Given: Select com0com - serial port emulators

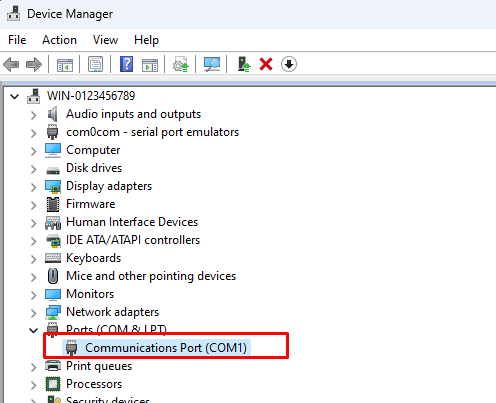Looking at the screenshot, I should point(152,132).
